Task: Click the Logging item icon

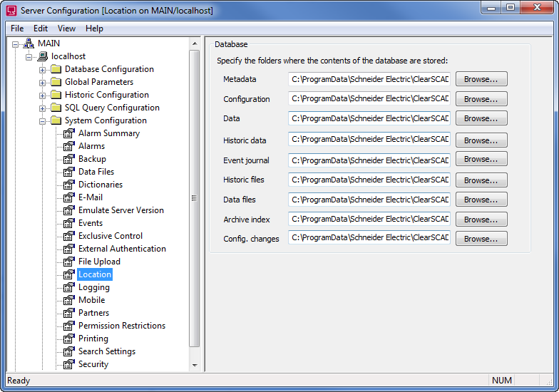Action: [68, 287]
